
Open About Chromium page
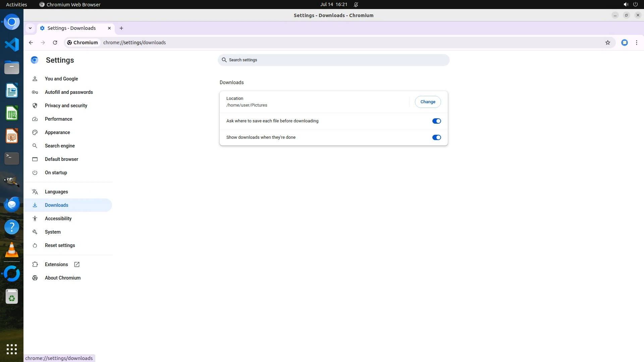(62, 278)
